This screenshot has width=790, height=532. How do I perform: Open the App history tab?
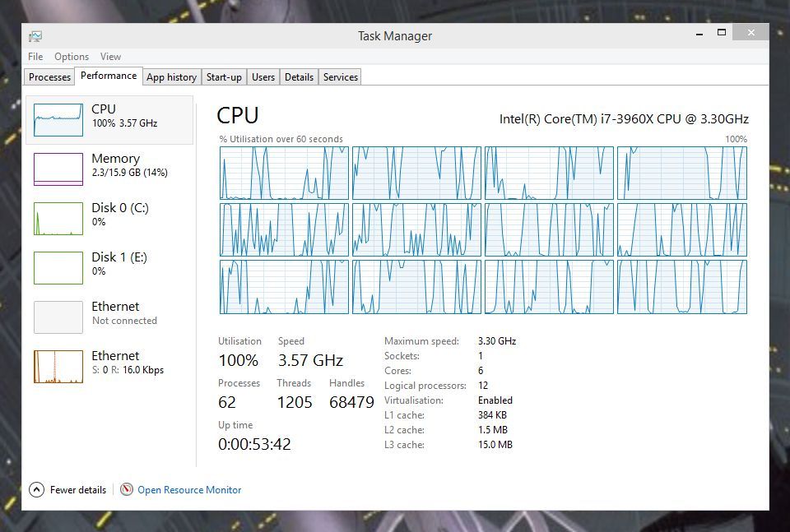(171, 76)
